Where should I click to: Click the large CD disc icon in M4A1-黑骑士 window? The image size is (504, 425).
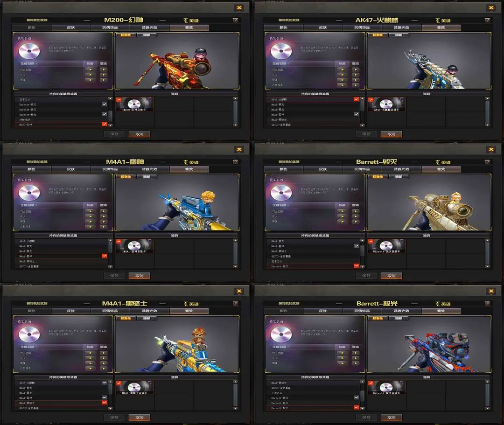point(29,334)
